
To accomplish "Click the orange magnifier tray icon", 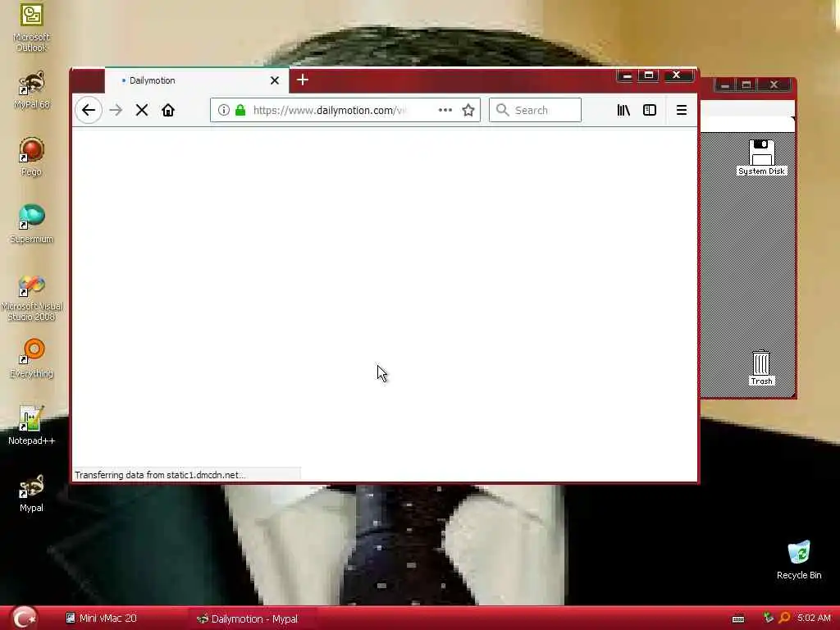I will (x=784, y=618).
